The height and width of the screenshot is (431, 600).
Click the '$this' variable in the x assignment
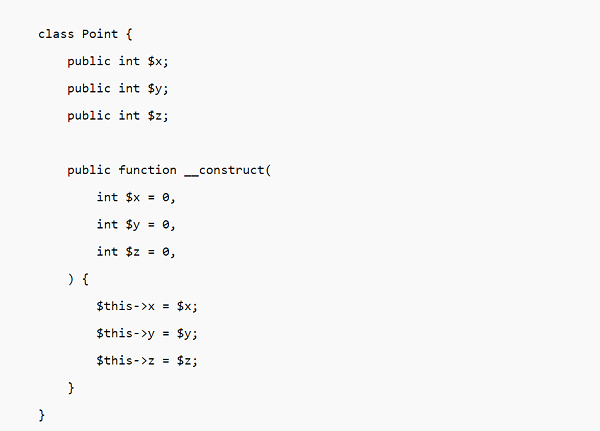(x=114, y=305)
